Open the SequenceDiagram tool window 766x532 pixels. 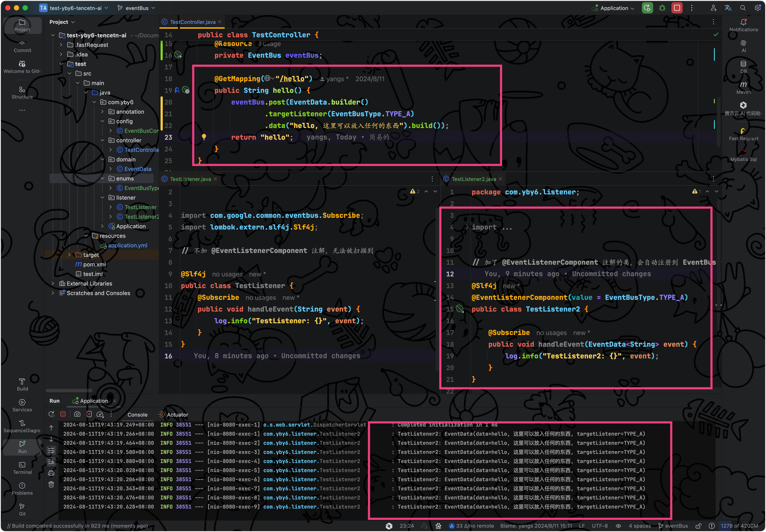click(22, 426)
